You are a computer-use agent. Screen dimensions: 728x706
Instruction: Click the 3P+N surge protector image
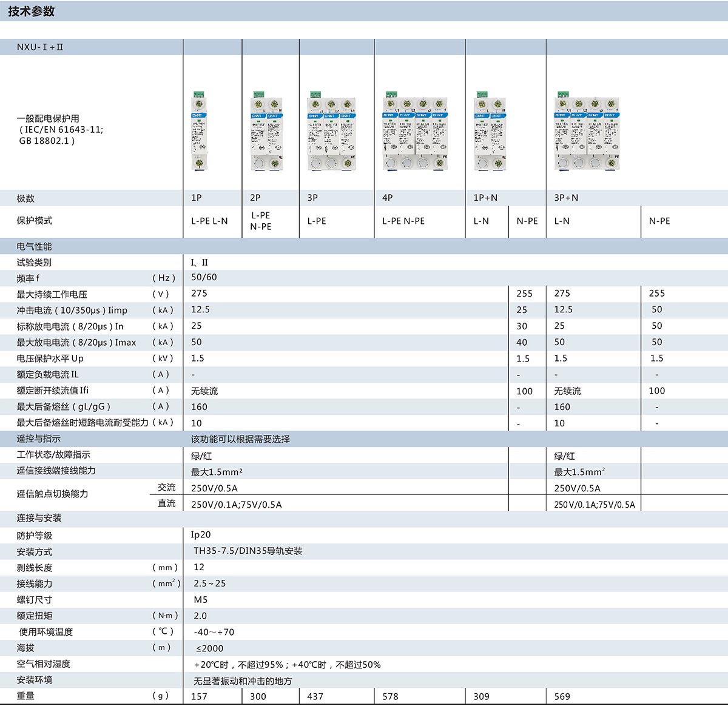coord(587,132)
